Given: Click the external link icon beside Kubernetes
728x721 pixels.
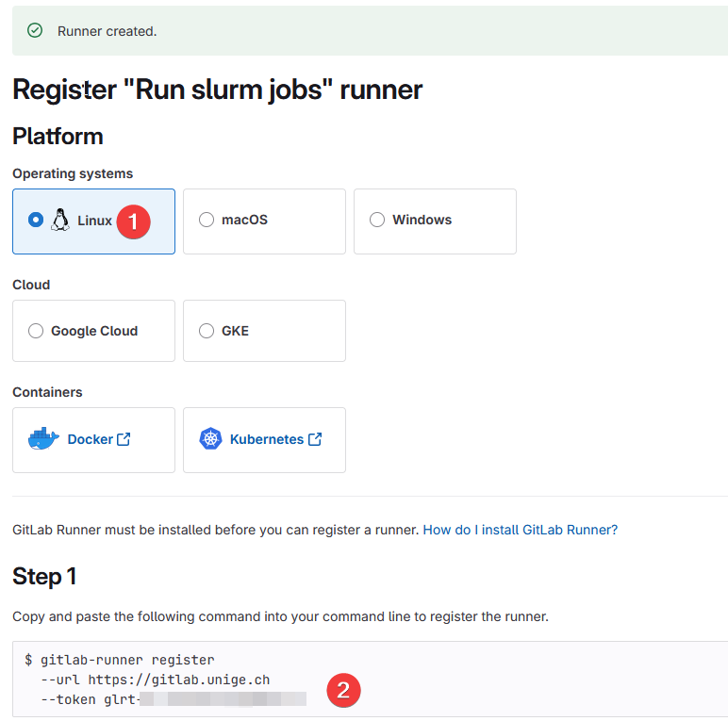Looking at the screenshot, I should (315, 439).
